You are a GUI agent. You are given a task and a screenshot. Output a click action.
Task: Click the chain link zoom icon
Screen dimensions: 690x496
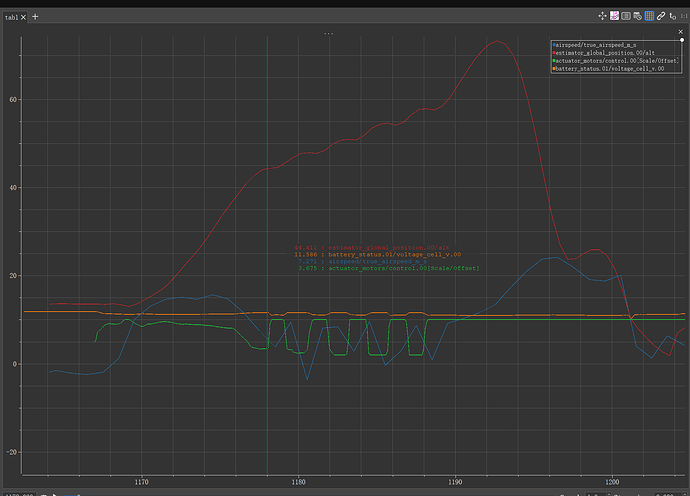pos(660,16)
